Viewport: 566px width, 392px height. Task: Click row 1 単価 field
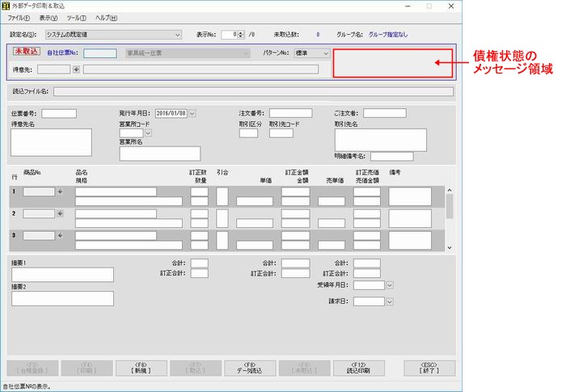(x=255, y=201)
